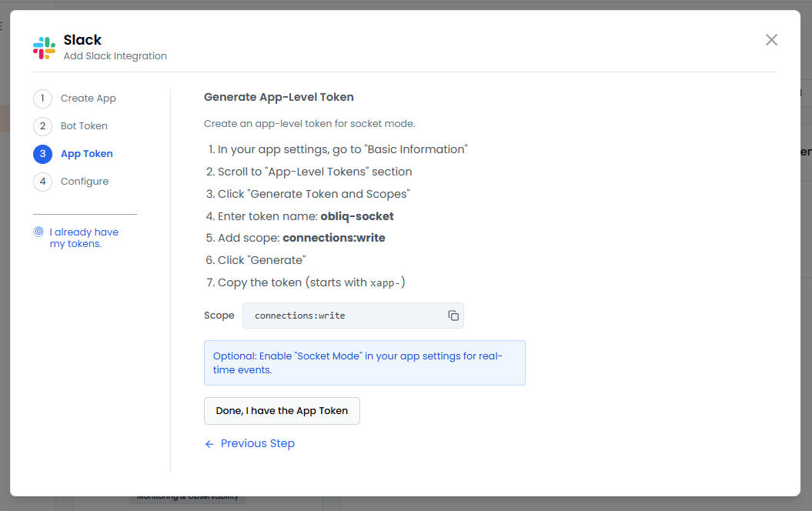
Task: Click the Generate App-Level Token heading
Action: tap(279, 97)
